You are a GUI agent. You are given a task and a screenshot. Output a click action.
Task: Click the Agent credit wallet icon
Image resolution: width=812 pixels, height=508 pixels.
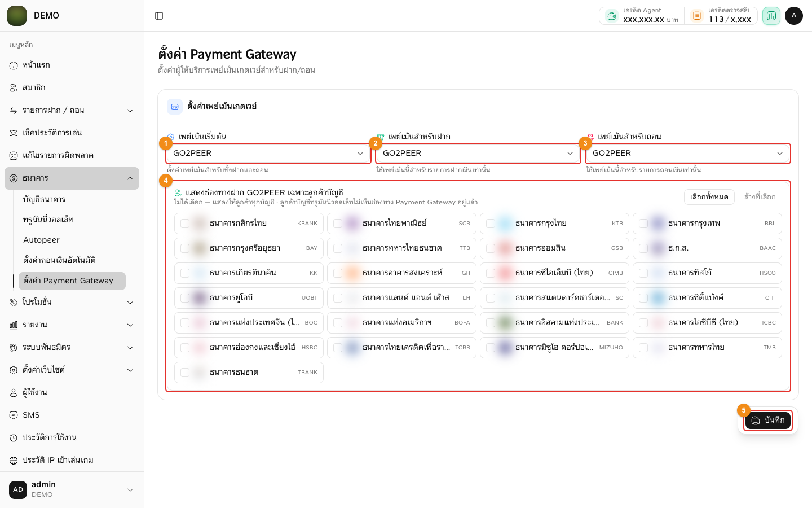612,16
